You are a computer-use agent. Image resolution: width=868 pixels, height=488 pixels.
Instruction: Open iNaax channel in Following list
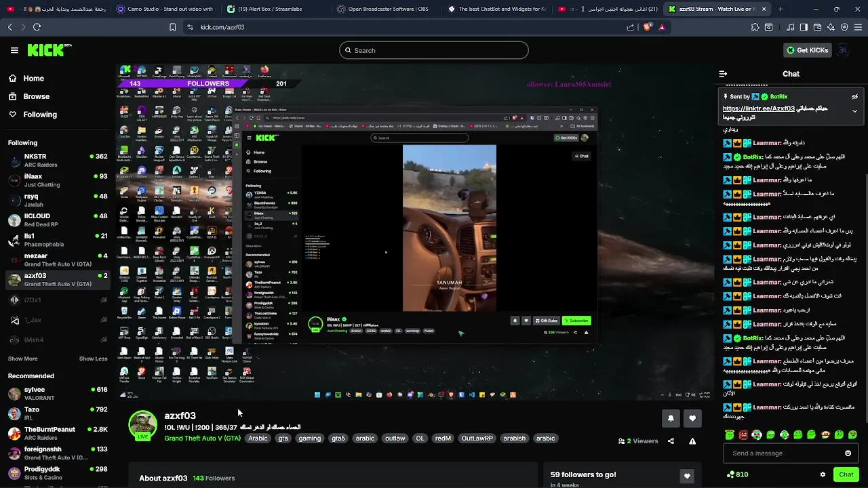pyautogui.click(x=57, y=180)
